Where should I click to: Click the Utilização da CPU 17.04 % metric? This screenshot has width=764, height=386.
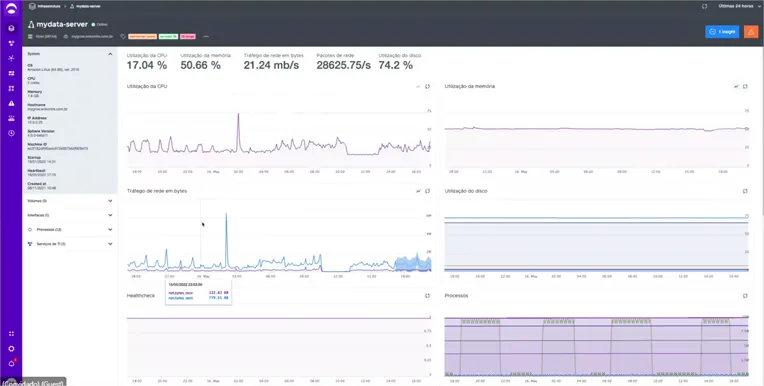147,61
